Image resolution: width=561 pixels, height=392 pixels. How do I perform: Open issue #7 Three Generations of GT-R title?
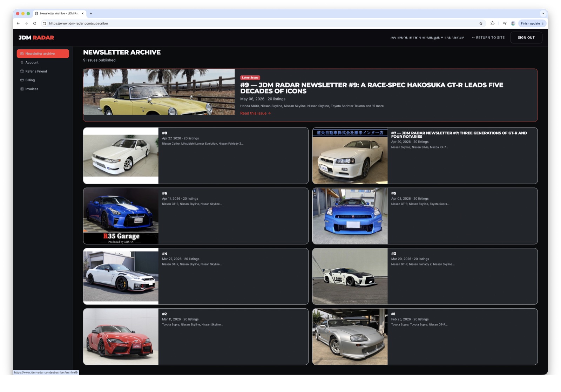(x=459, y=135)
